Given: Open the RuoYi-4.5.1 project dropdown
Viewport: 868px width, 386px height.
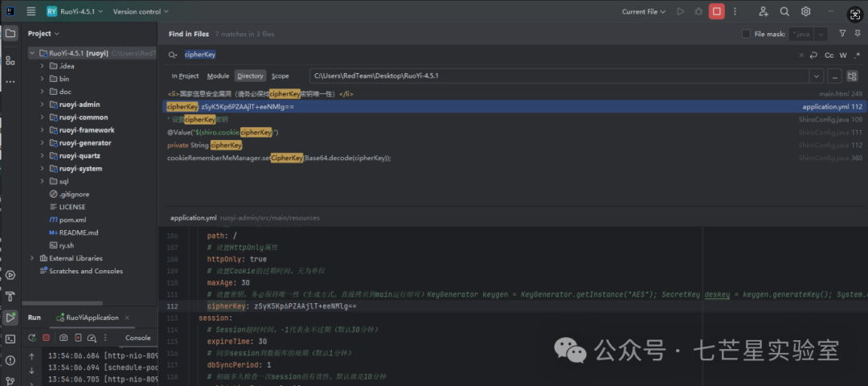Looking at the screenshot, I should [75, 11].
